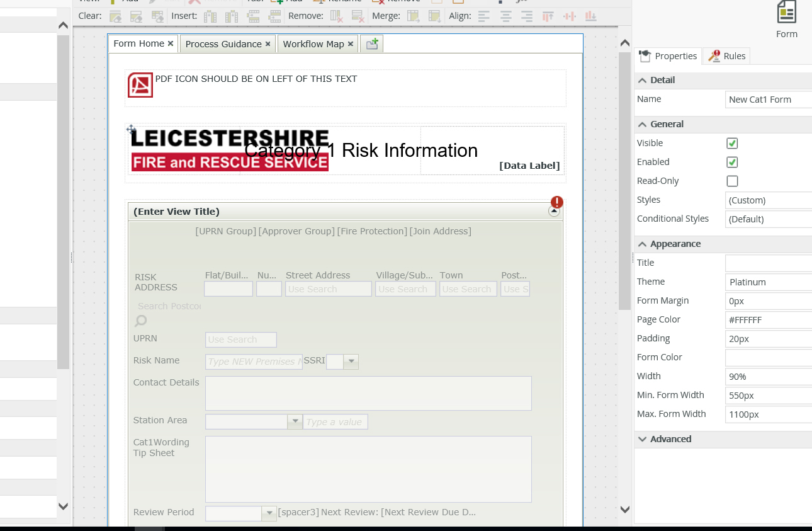Click the Page Color #FFFFFF field

(769, 319)
